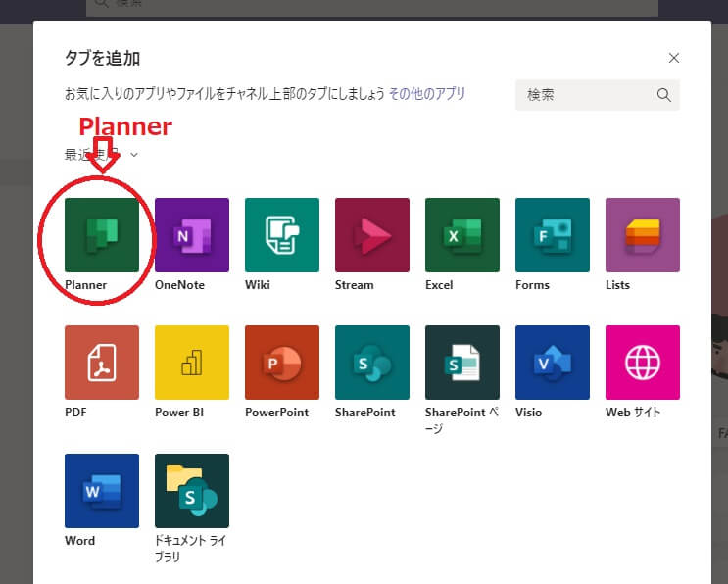Viewport: 728px width, 584px height.
Task: Pick the Word app tile
Action: click(x=102, y=490)
